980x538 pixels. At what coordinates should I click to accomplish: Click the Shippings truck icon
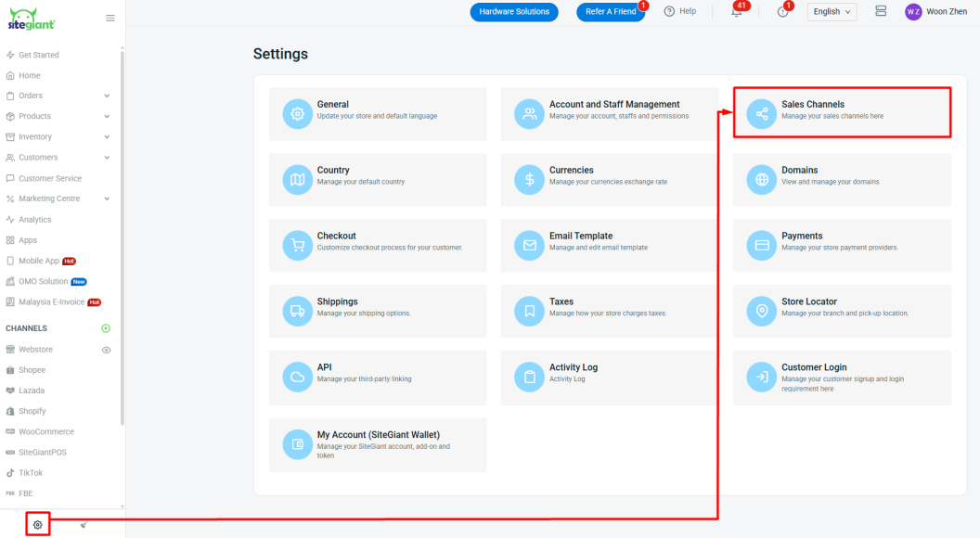click(298, 312)
